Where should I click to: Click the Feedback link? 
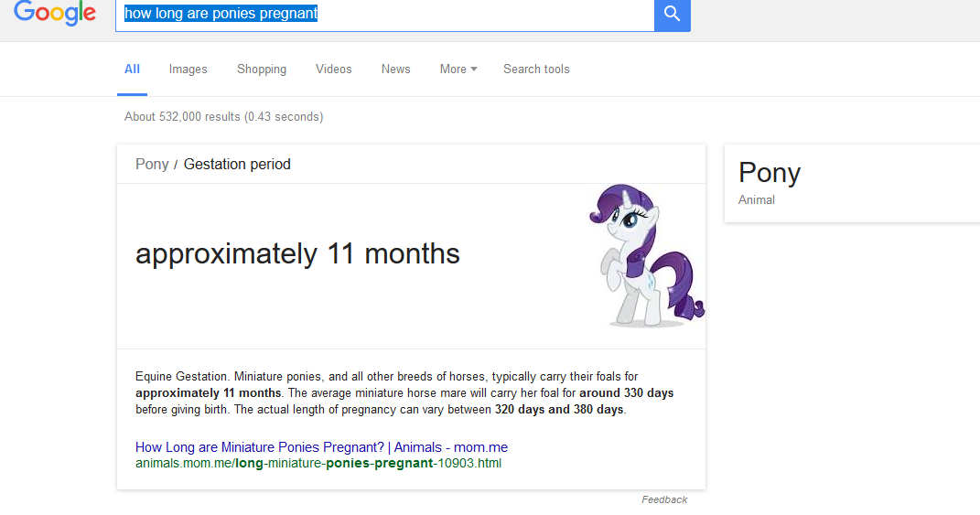click(664, 500)
